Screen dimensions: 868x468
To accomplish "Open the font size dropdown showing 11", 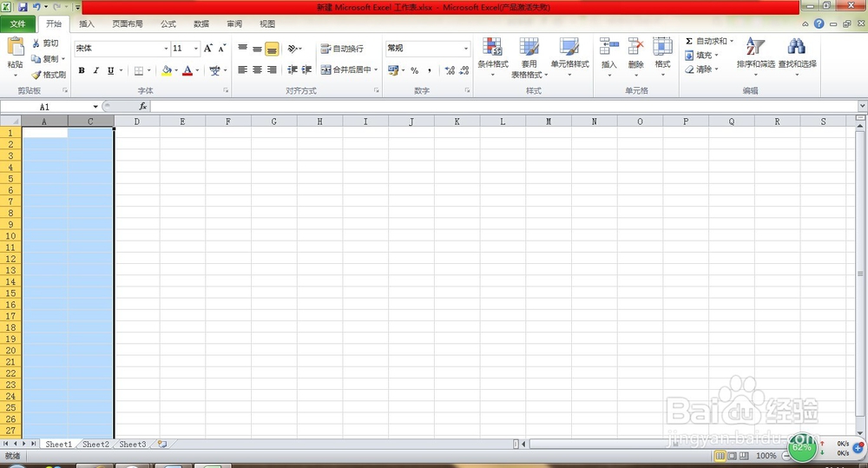I will coord(195,49).
